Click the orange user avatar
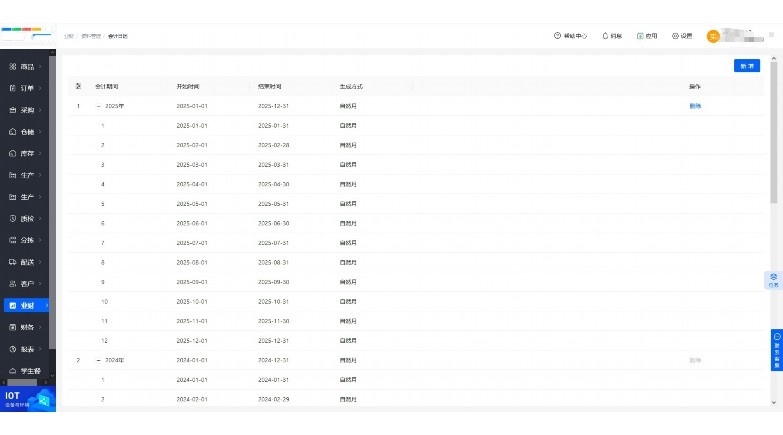 713,36
